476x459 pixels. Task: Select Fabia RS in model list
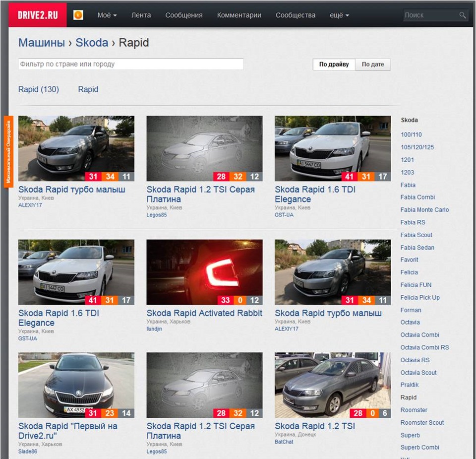pos(413,222)
